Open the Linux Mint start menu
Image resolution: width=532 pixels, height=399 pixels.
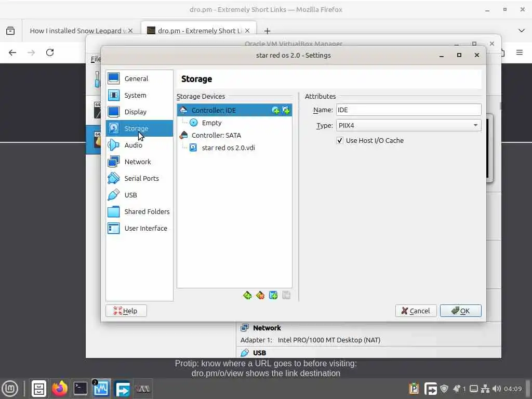click(x=10, y=389)
